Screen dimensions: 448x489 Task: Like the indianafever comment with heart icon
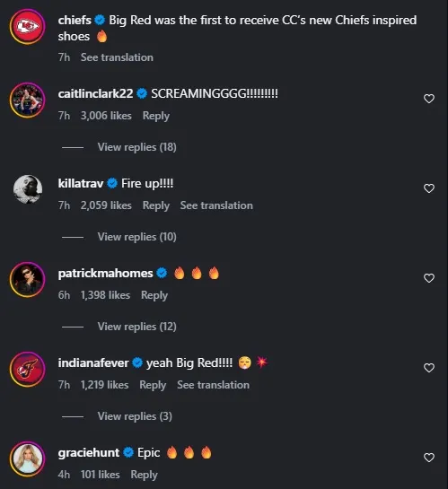429,368
